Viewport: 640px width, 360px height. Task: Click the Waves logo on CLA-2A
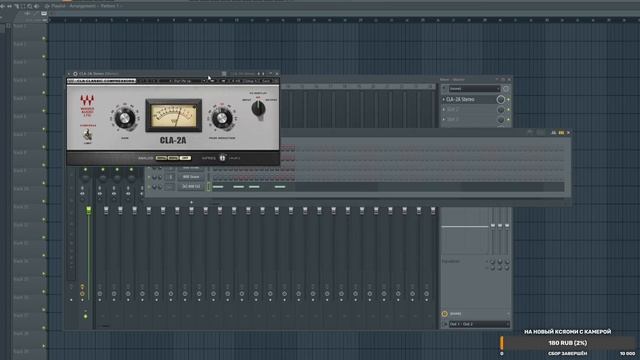click(x=87, y=100)
